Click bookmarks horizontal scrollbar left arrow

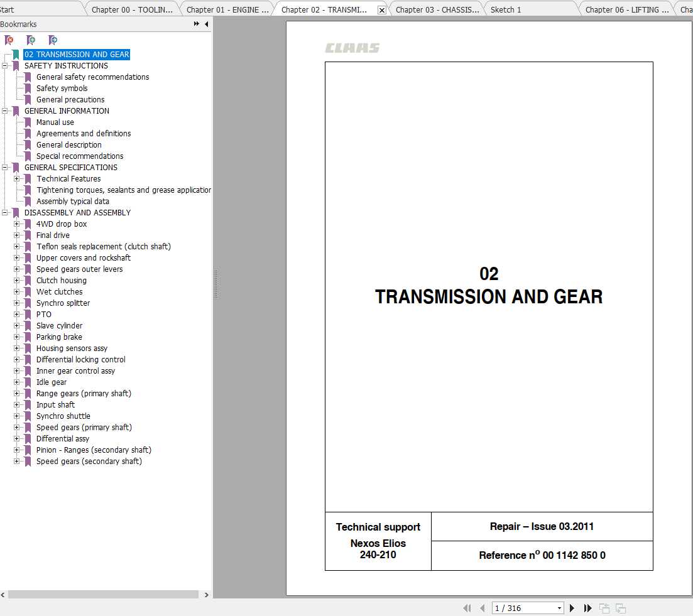coord(3,595)
